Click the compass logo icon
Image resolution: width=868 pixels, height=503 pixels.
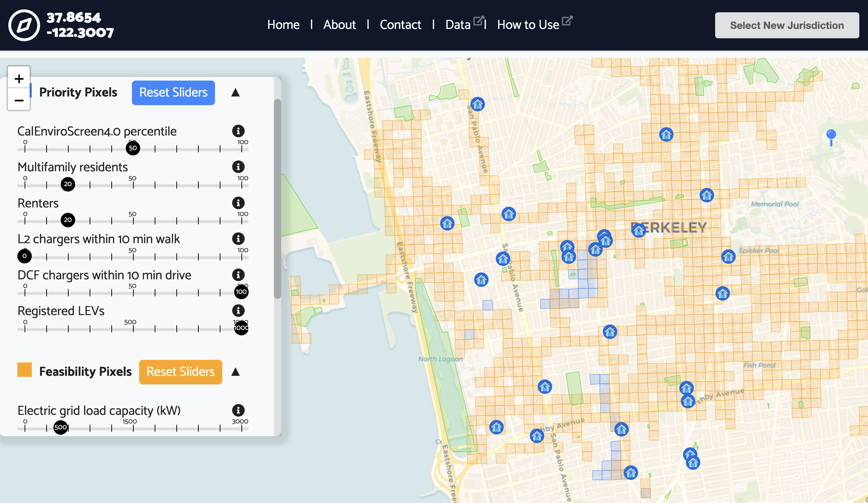[24, 25]
